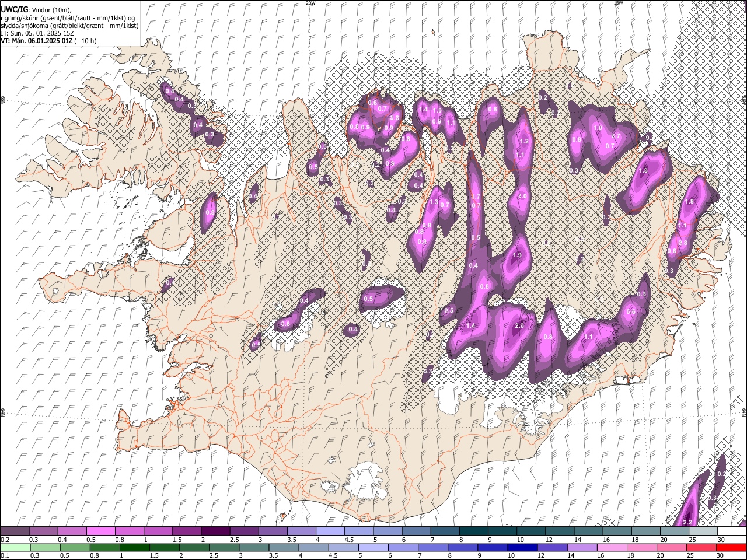Screen dimensions: 747x560
Task: Select the 0.1–0.3 pale green swatch, bottom scale
Action: click(15, 547)
